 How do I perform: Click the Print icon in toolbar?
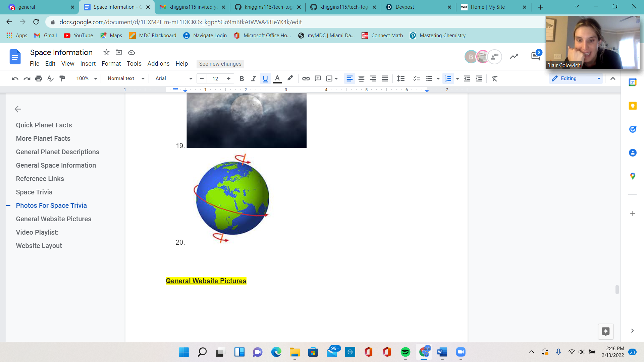[39, 78]
